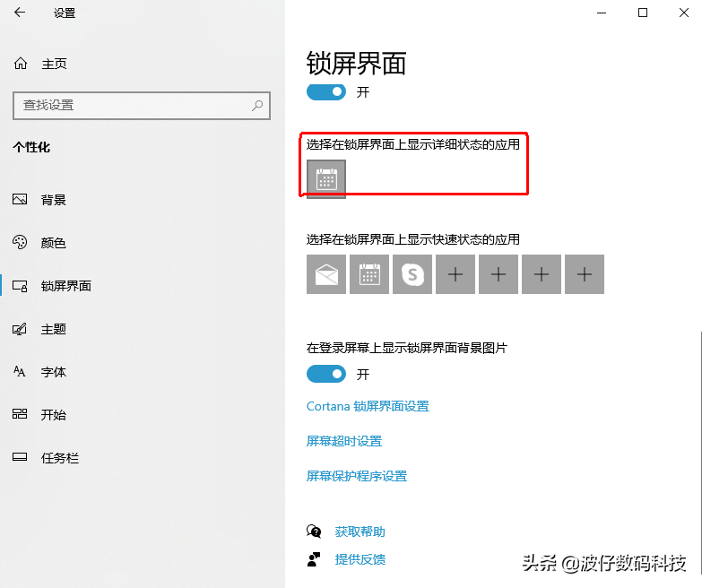The height and width of the screenshot is (588, 702).
Task: Click the 字体 AA icon in sidebar
Action: pos(20,371)
